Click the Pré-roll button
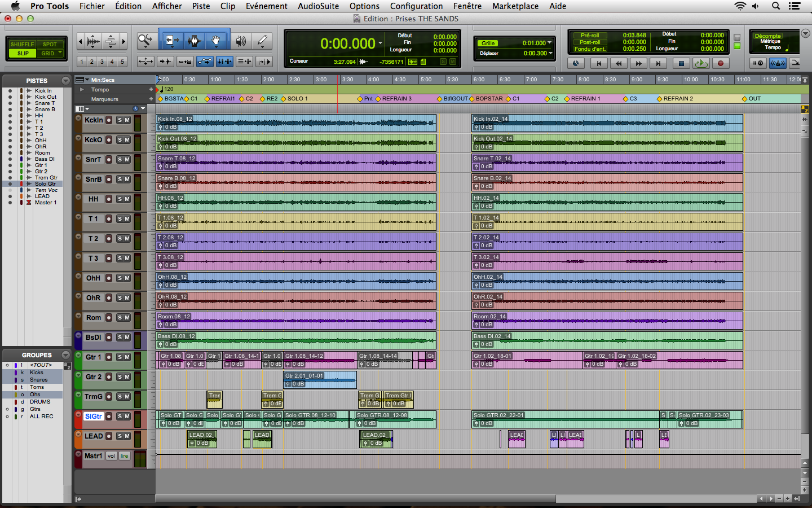Screen dimensions: 812x508 click(x=590, y=35)
